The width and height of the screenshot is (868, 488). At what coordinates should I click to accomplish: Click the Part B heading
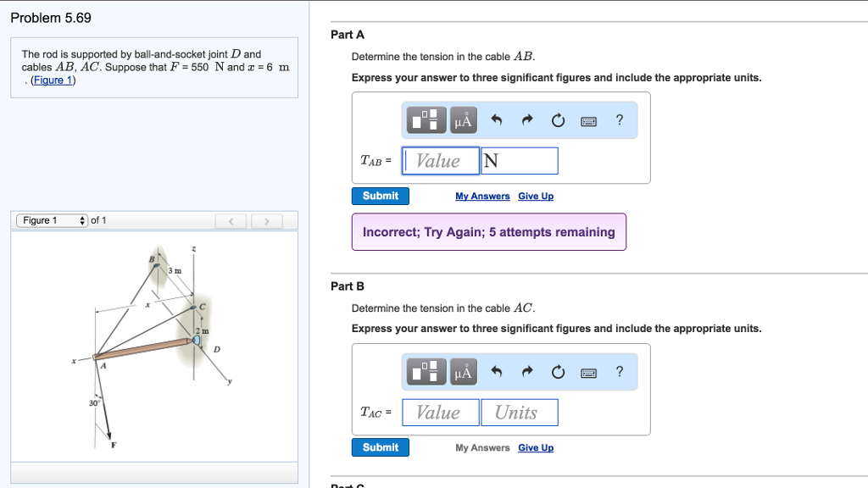(x=348, y=286)
